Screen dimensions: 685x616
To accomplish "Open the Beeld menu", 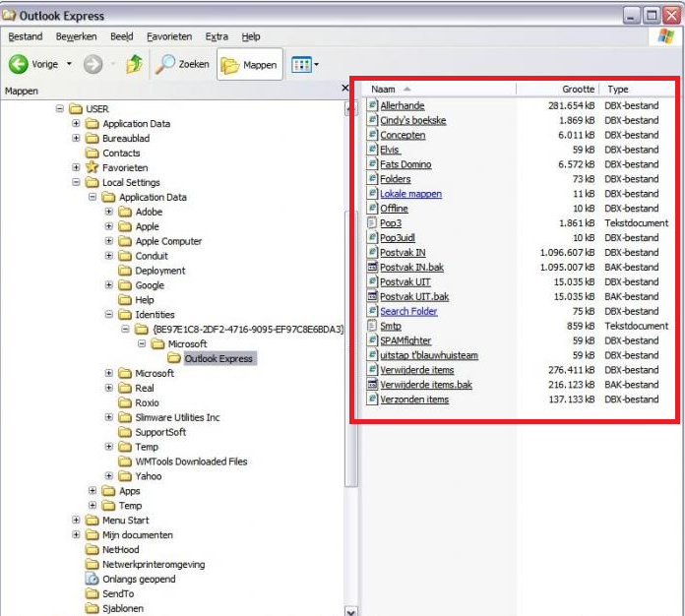I will pyautogui.click(x=121, y=36).
